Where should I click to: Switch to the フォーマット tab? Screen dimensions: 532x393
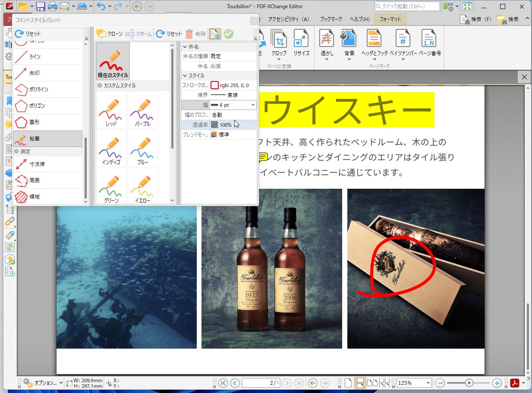[x=391, y=19]
